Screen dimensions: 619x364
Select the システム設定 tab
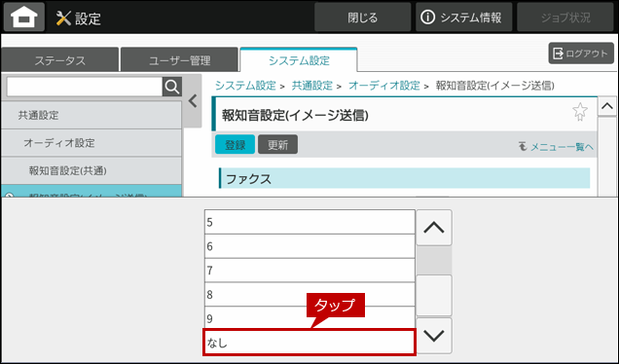click(299, 60)
